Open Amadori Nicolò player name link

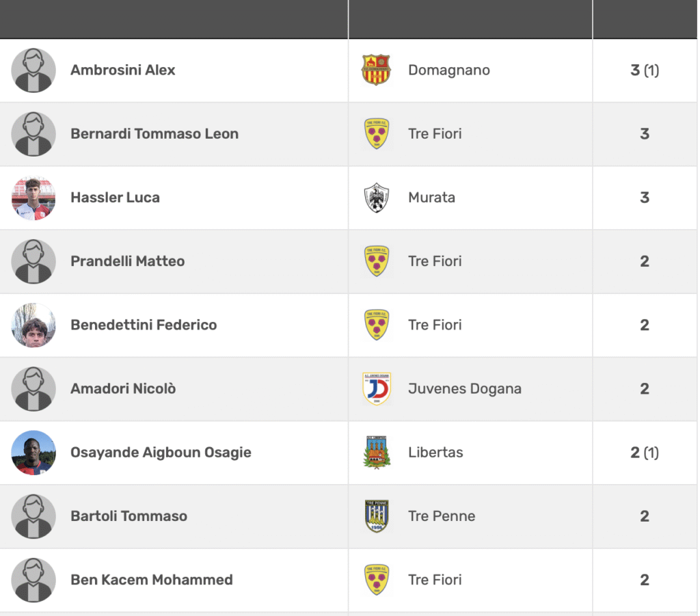coord(123,389)
